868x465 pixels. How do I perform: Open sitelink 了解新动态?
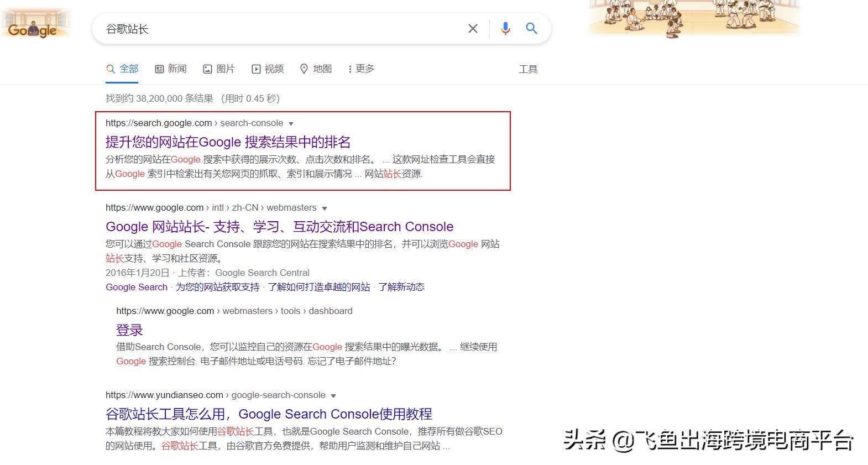tap(401, 287)
